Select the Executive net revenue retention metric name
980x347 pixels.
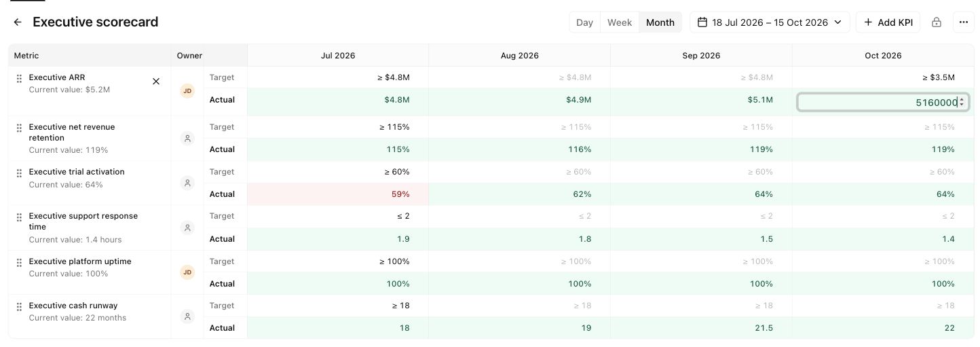[72, 132]
